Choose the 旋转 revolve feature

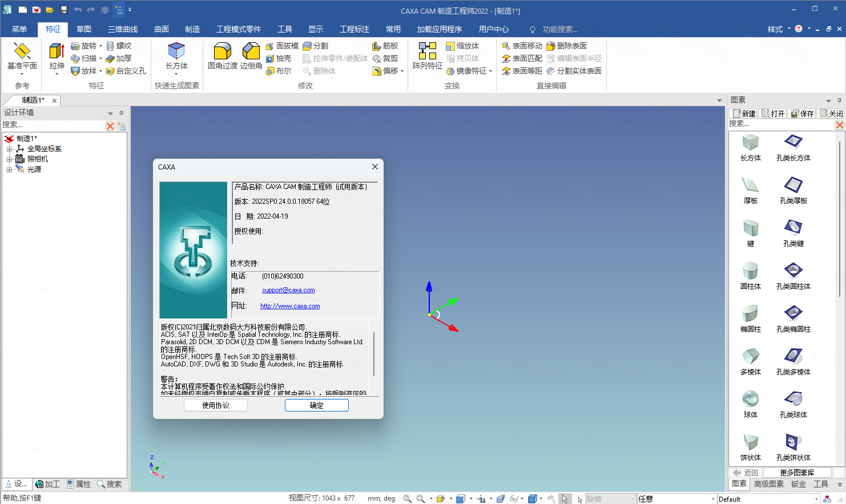83,46
